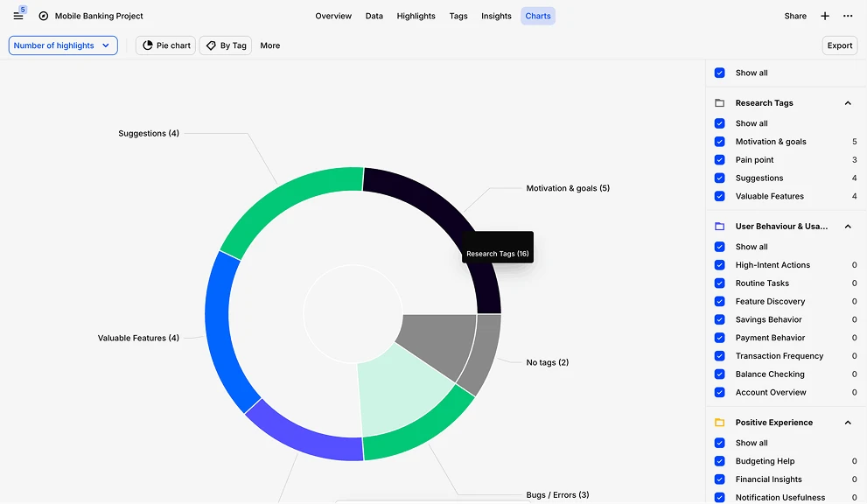Switch to the Insights tab
The width and height of the screenshot is (867, 504).
pyautogui.click(x=496, y=15)
